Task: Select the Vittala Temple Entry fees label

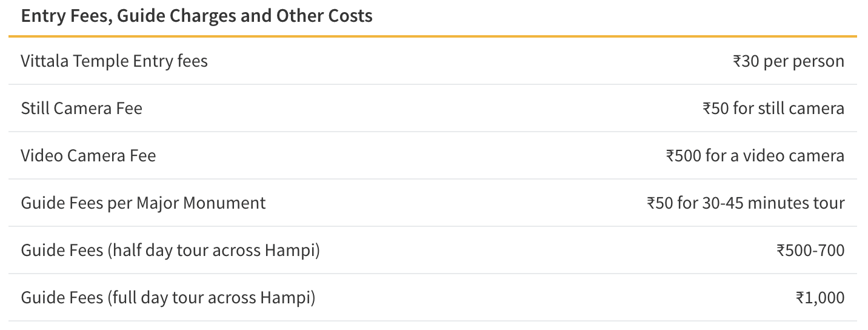Action: coord(115,61)
